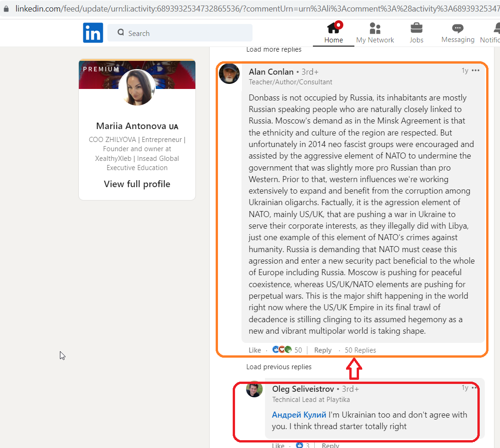The image size is (500, 448).
Task: Open the Jobs tab
Action: point(417,33)
